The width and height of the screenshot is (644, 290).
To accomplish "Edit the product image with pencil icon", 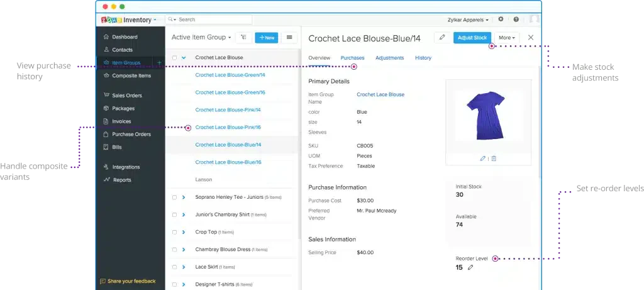I will click(482, 159).
